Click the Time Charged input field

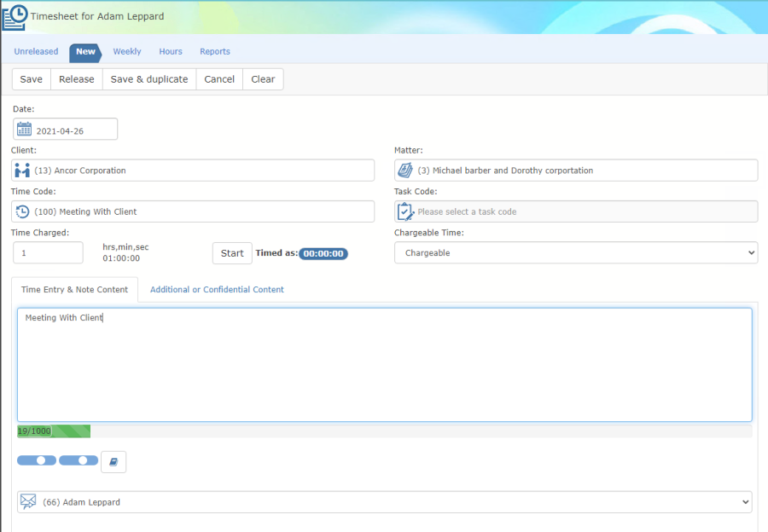(48, 252)
